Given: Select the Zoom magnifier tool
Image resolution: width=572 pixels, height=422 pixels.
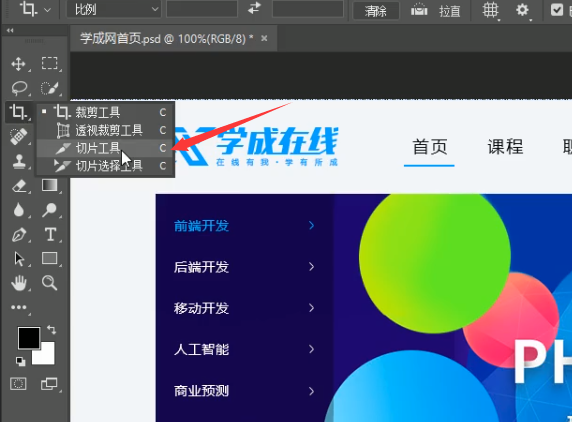Looking at the screenshot, I should click(49, 283).
